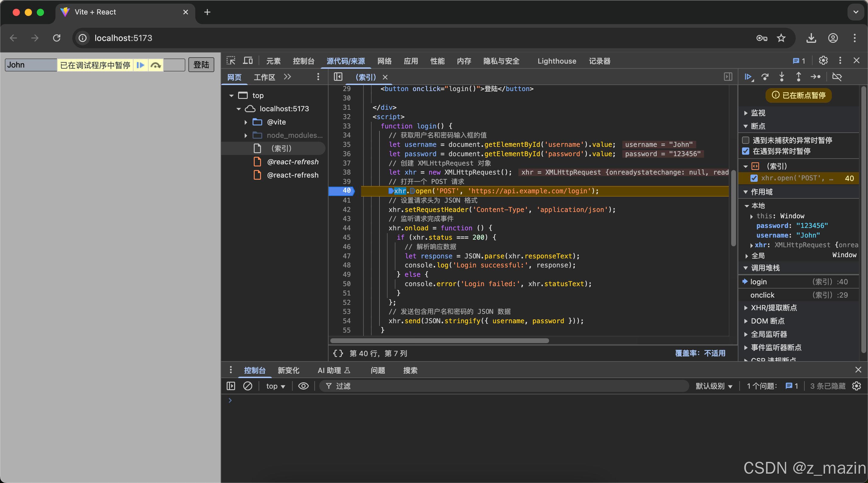Click the resume script execution icon
This screenshot has width=868, height=483.
click(748, 77)
